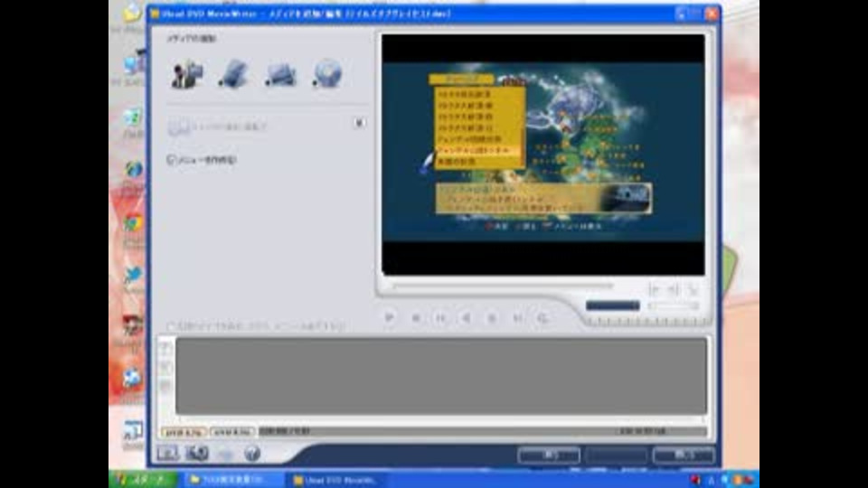Click the first bottom-left project settings icon
Viewport: 868px width, 488px height.
pyautogui.click(x=168, y=453)
